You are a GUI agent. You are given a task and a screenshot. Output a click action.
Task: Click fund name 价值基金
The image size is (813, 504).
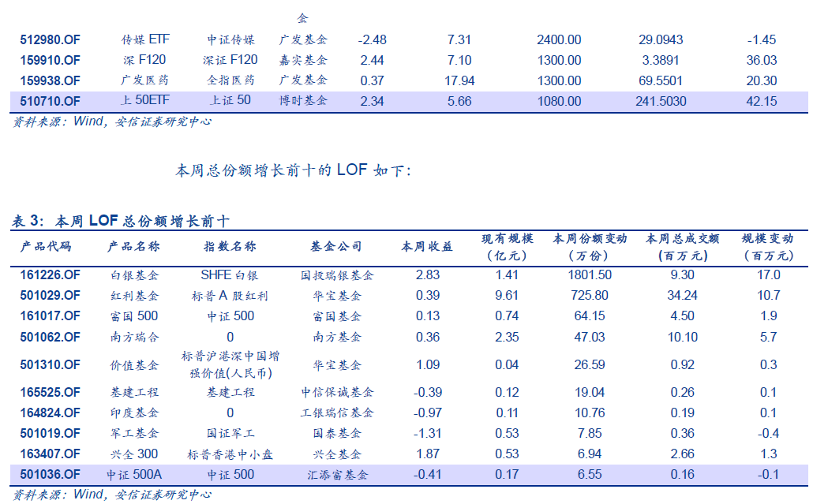coord(134,365)
